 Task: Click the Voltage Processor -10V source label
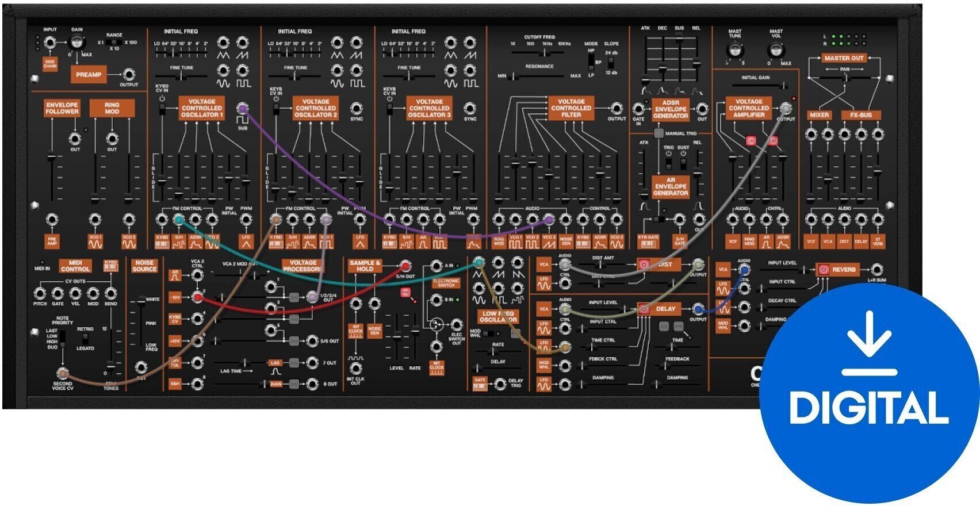[175, 297]
